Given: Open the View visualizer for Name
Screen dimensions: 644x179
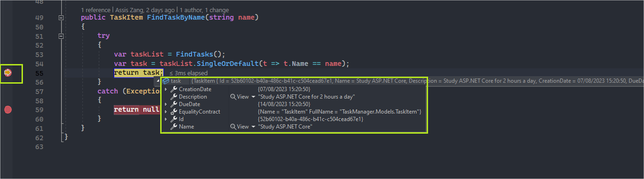Looking at the screenshot, I should point(239,127).
